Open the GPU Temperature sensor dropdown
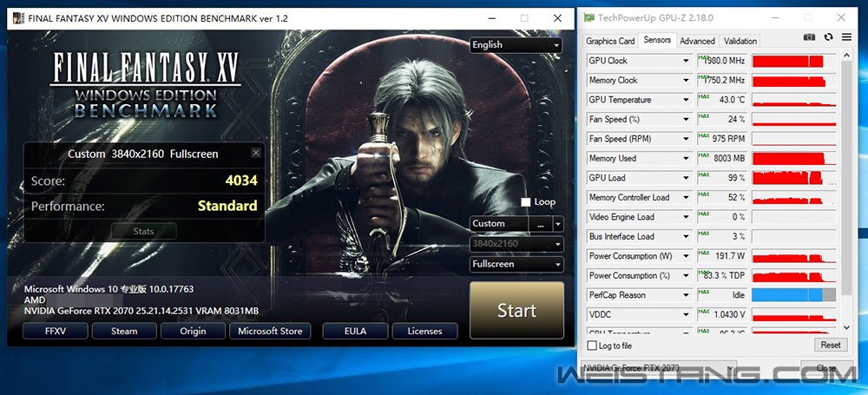Screen dimensions: 868x395 coord(687,100)
